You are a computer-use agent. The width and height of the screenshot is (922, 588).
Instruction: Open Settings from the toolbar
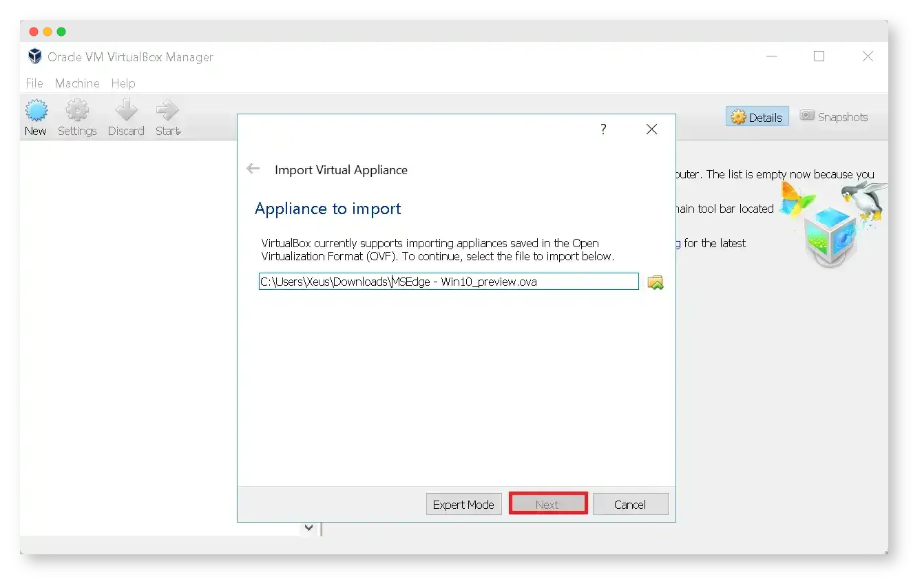point(77,118)
